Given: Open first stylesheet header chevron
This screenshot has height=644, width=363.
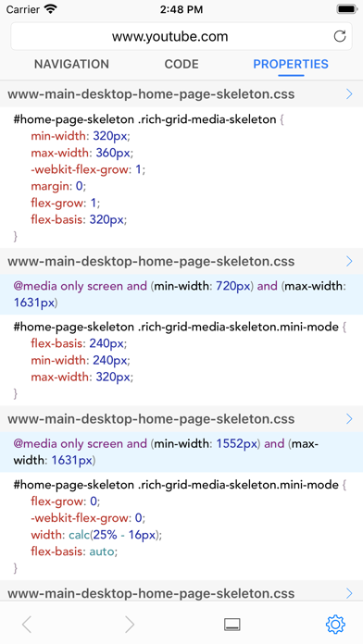Looking at the screenshot, I should [x=349, y=94].
